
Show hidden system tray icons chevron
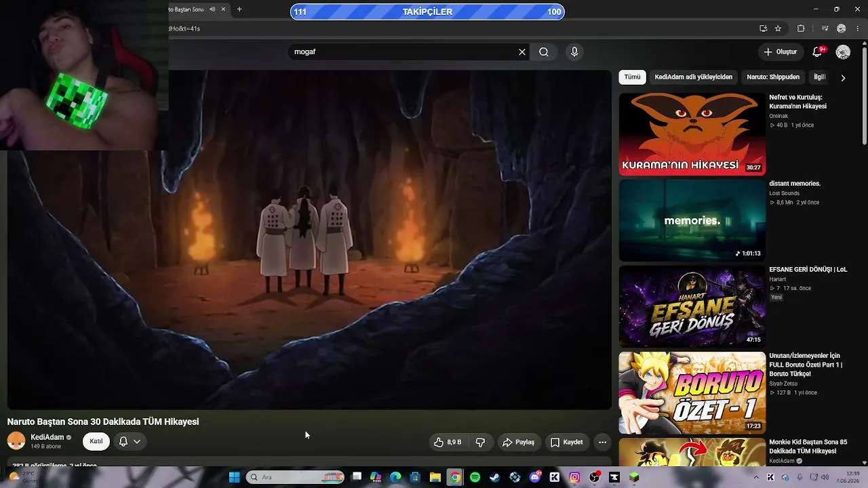756,477
